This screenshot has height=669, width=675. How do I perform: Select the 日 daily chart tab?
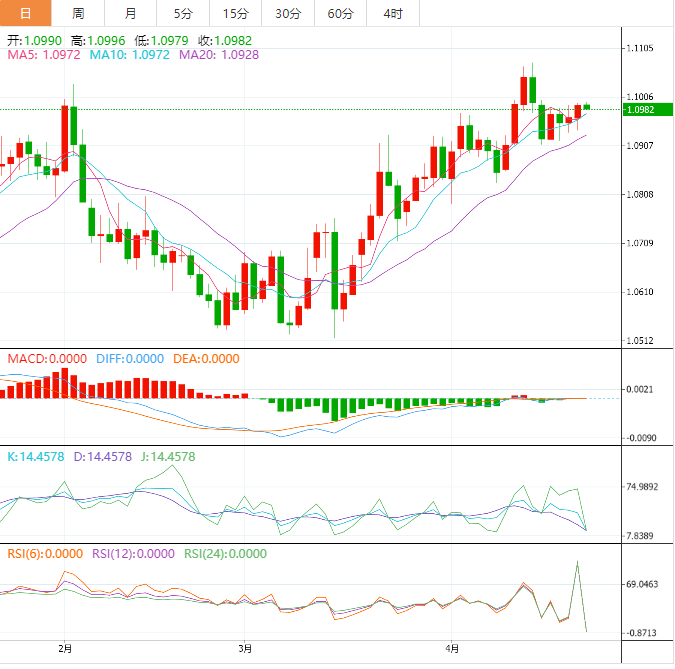pyautogui.click(x=26, y=13)
